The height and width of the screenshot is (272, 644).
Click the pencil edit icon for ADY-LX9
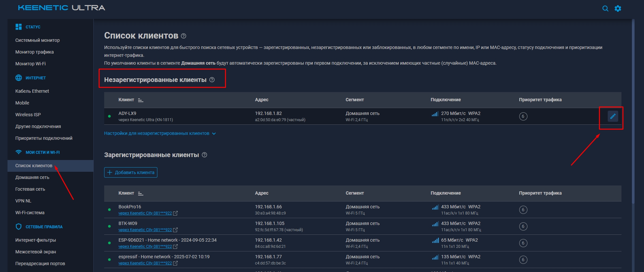tap(613, 116)
